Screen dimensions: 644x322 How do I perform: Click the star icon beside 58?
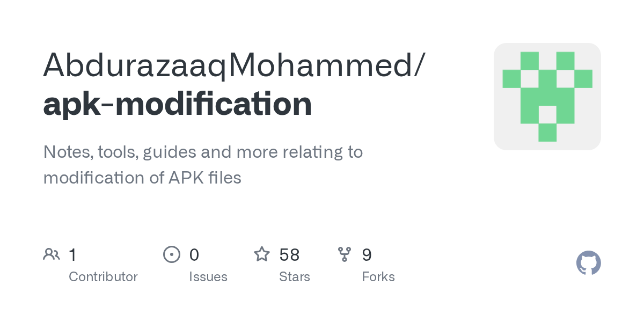[262, 254]
